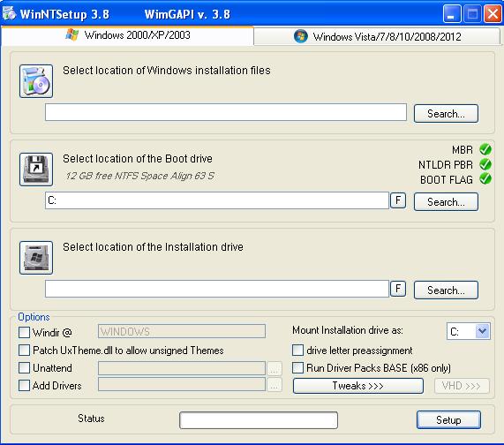Image resolution: width=504 pixels, height=445 pixels.
Task: Enable Run Driver Packs BASE checkbox
Action: pos(298,368)
